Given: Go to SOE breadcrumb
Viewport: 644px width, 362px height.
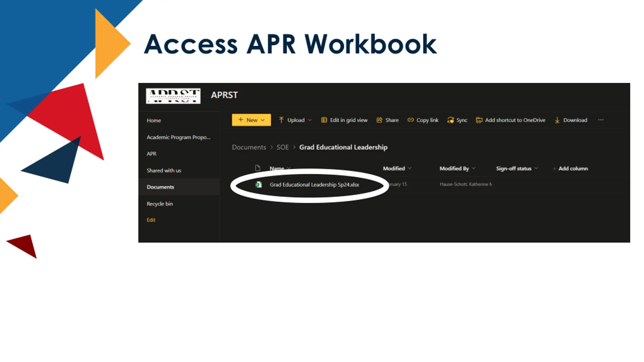Looking at the screenshot, I should (283, 147).
